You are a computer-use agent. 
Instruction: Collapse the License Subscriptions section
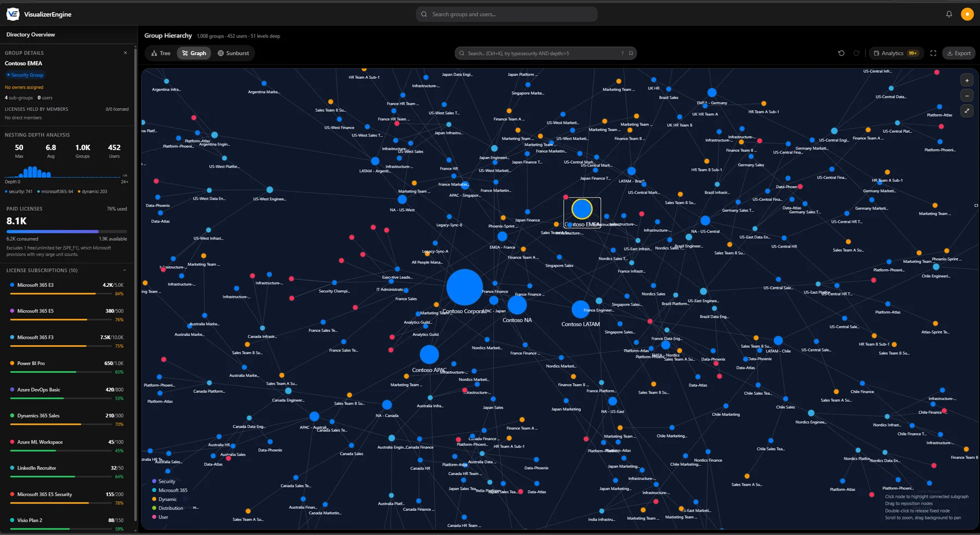124,270
